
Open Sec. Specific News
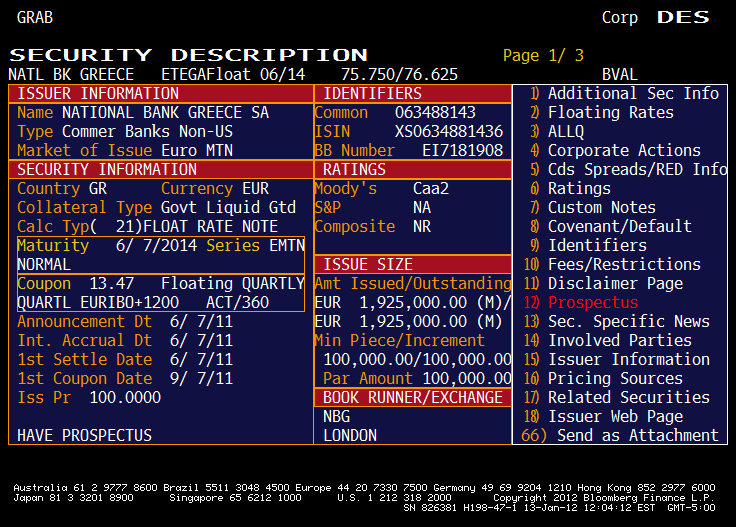click(617, 321)
